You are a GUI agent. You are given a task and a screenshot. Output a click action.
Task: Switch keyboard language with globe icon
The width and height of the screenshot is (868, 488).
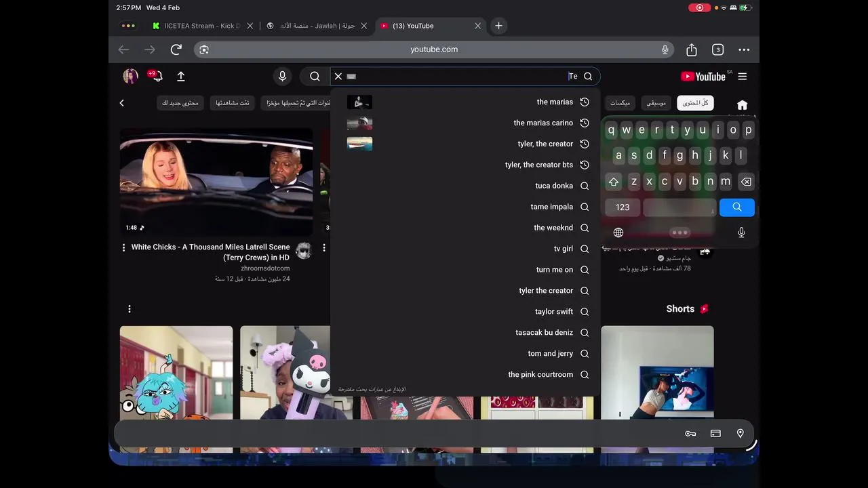618,232
